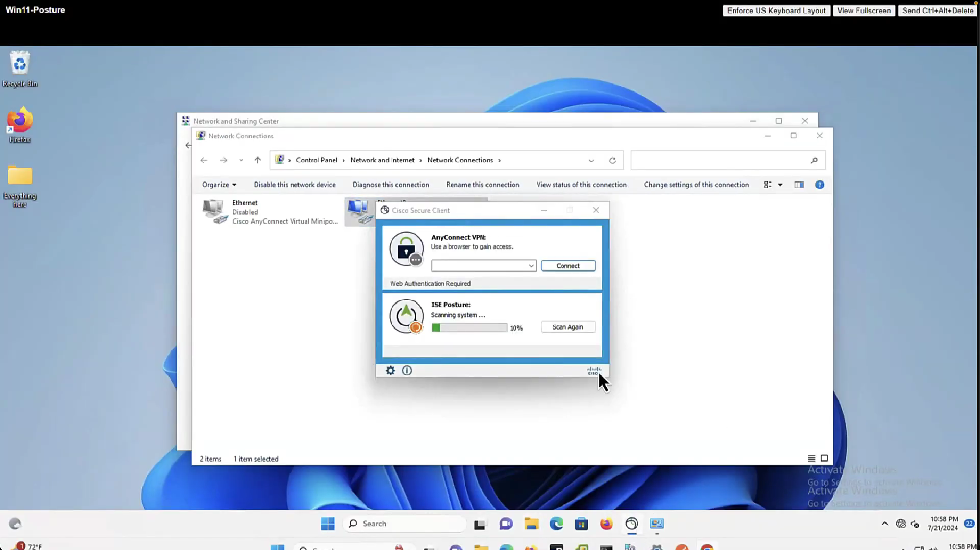
Task: Click Disable this network device
Action: click(x=294, y=185)
